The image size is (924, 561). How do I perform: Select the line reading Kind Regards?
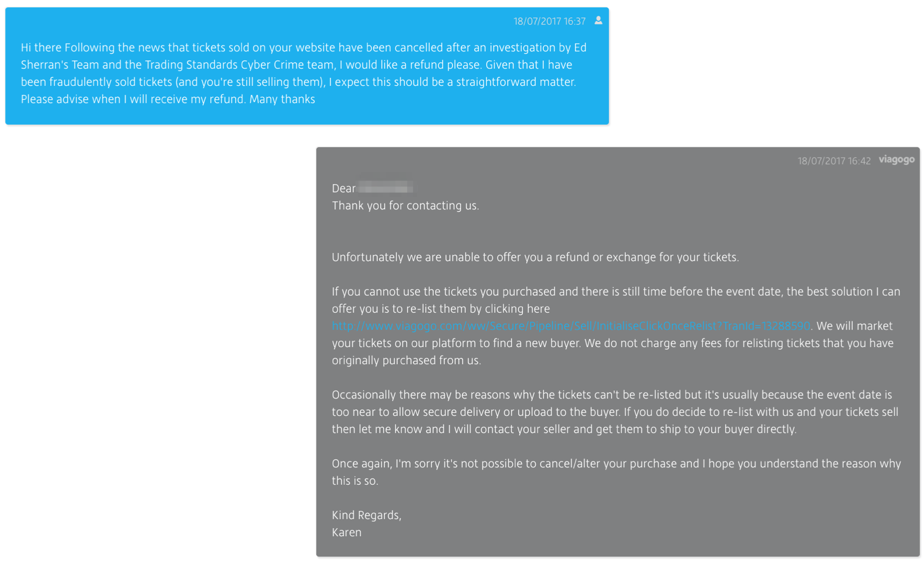coord(365,514)
